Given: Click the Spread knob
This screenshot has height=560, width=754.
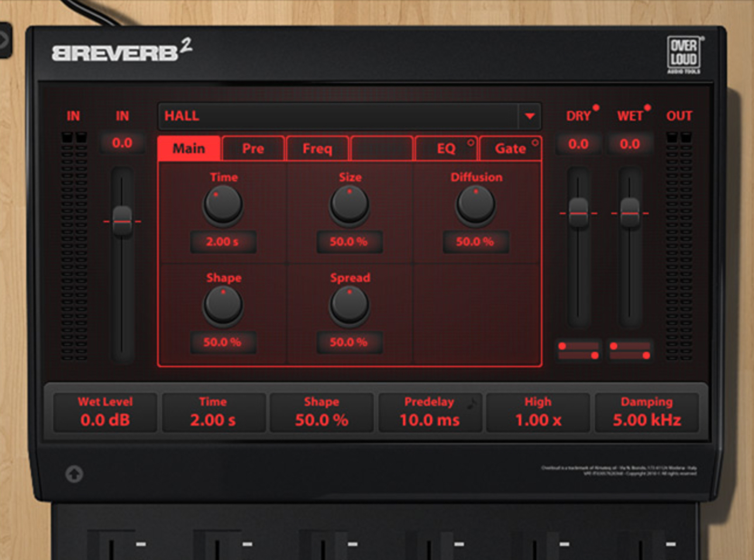Looking at the screenshot, I should point(349,305).
